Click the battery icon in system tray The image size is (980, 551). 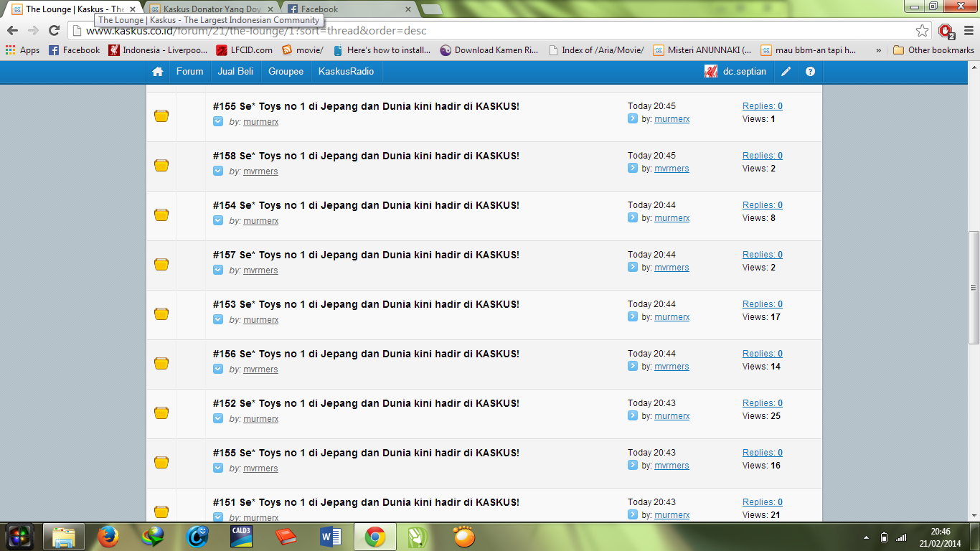coord(884,537)
